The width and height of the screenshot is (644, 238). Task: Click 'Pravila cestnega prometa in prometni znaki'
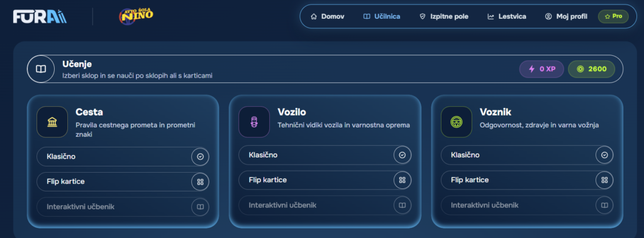pyautogui.click(x=135, y=129)
